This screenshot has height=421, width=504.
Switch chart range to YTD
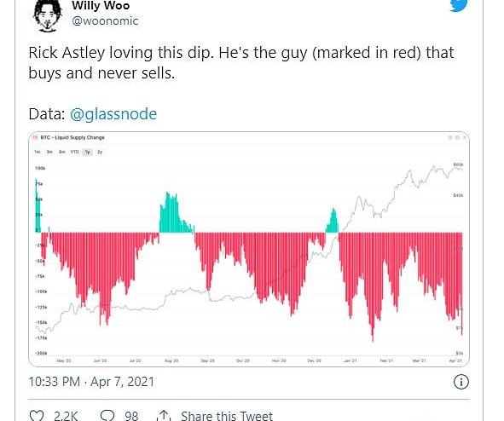coord(74,152)
